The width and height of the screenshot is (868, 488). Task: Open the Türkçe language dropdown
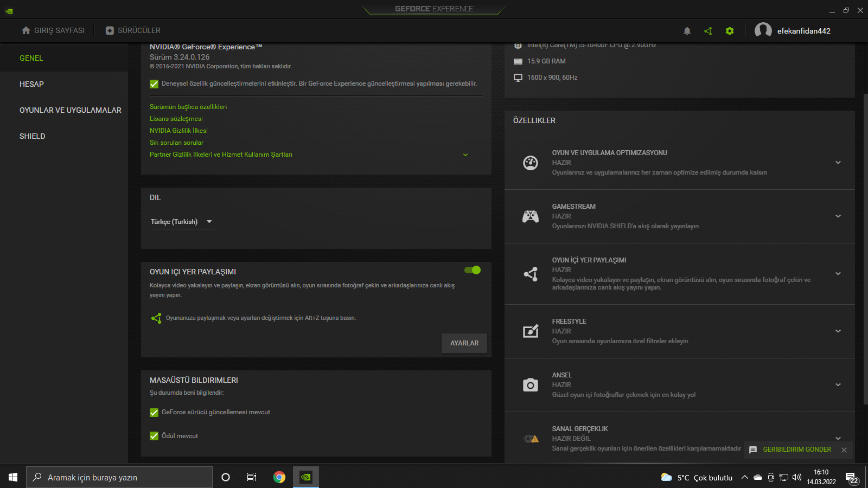click(x=182, y=222)
